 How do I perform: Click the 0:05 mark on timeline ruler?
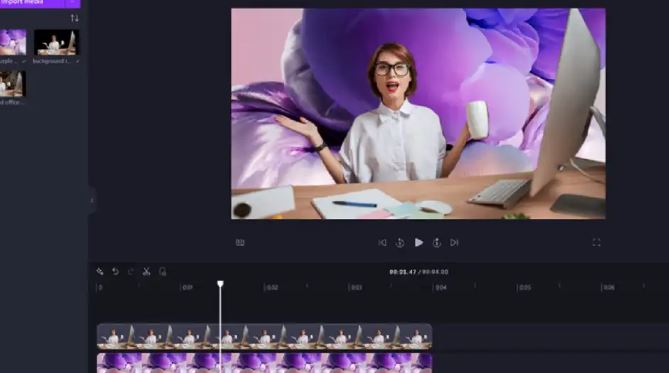524,288
